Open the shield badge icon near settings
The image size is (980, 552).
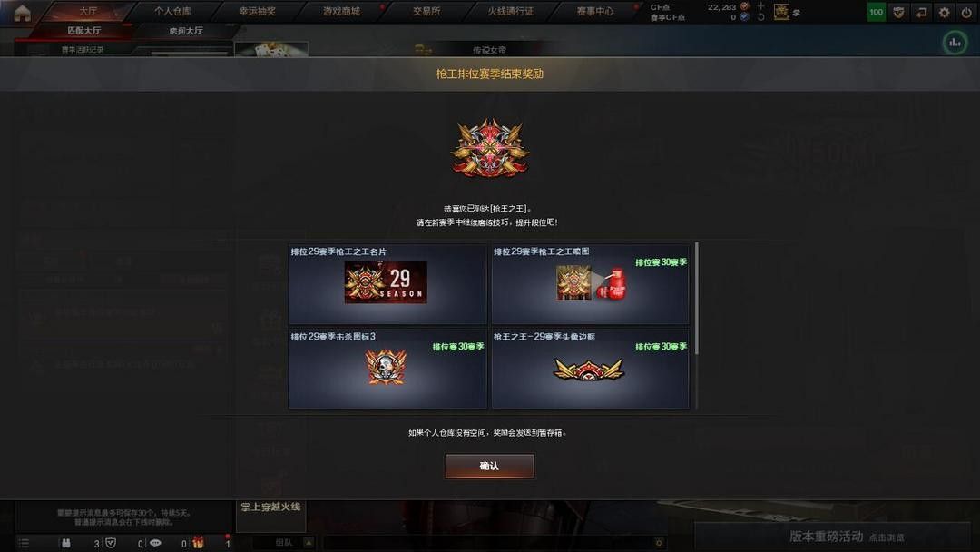[898, 12]
